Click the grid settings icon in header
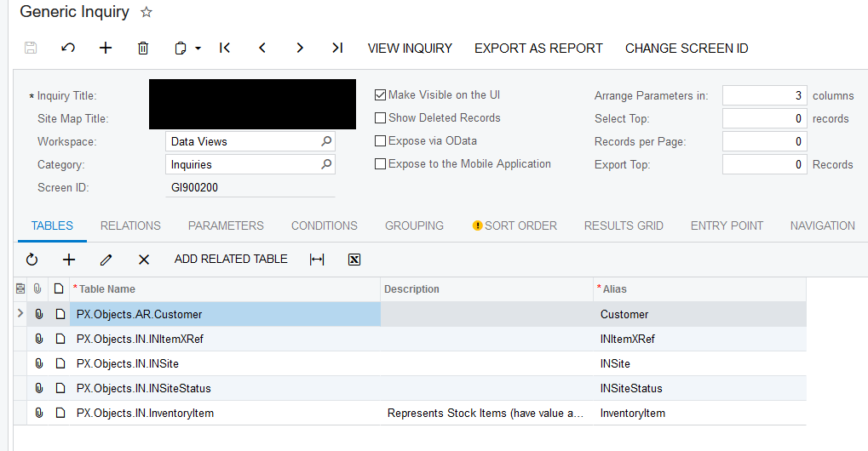Viewport: 868px width, 451px height. [20, 288]
